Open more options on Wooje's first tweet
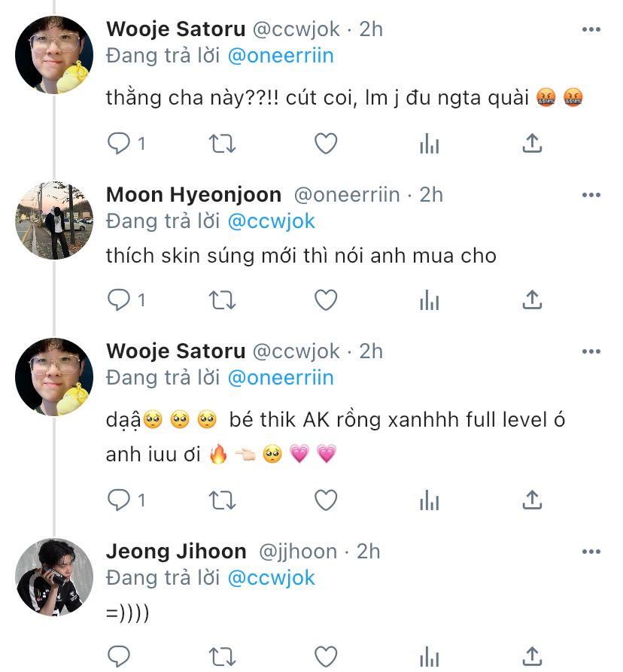Screen dimensions: 623x672 [x=591, y=29]
